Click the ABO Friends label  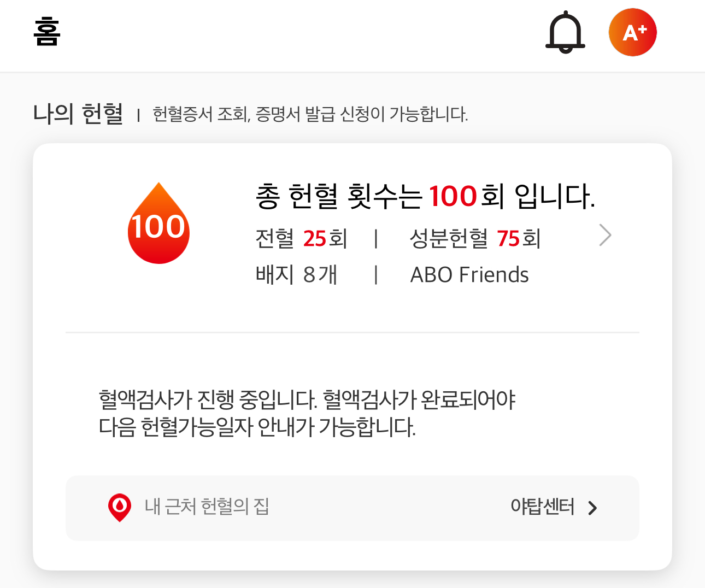tap(469, 274)
